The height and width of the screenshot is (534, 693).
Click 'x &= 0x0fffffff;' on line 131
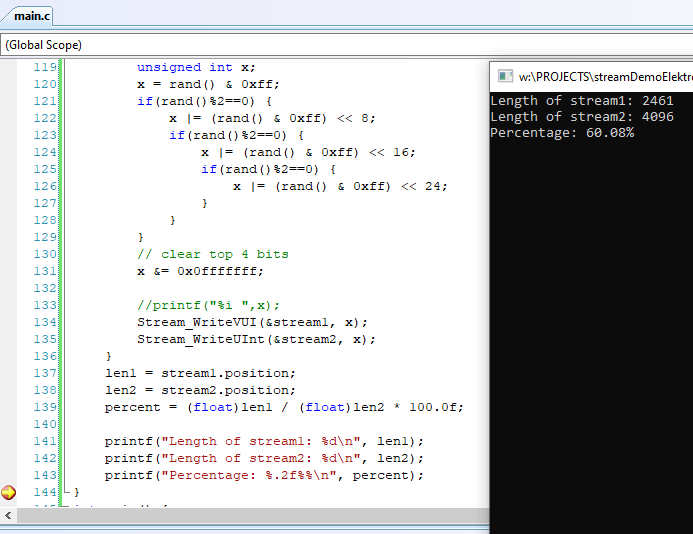[x=200, y=271]
